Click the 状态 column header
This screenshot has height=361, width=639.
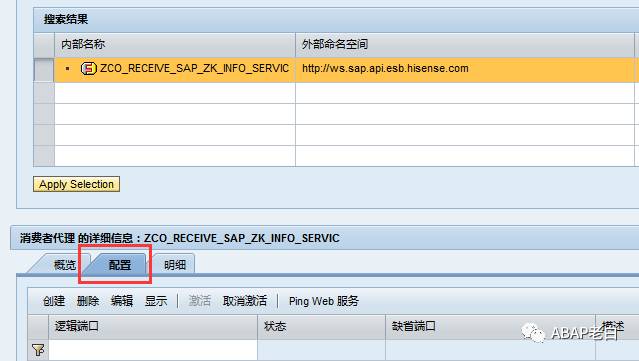tap(322, 326)
